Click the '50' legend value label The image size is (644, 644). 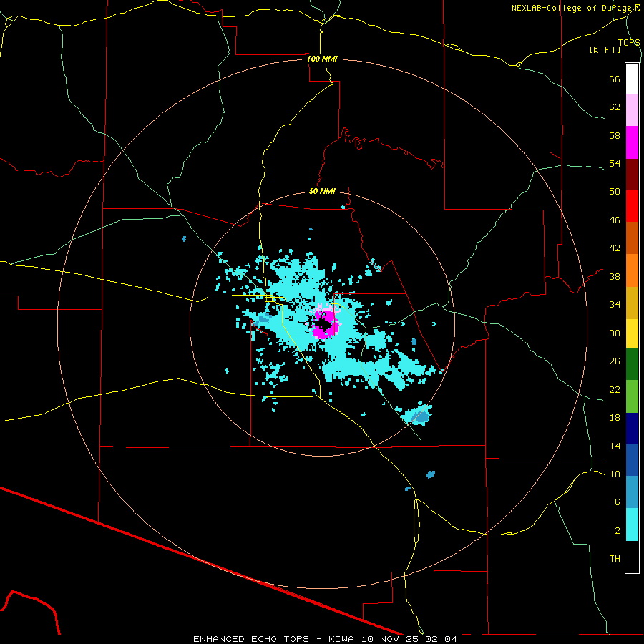click(615, 191)
